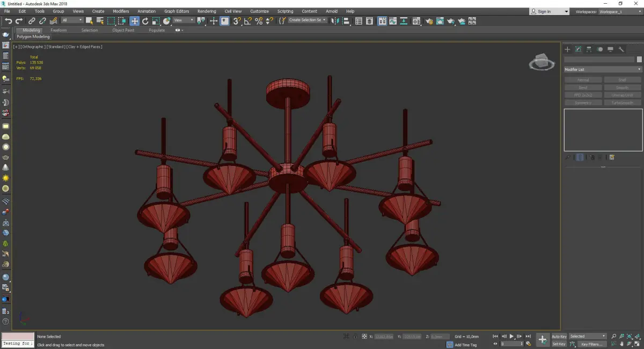Open the Workspaces dropdown
Viewport: 644px width, 349px height.
619,11
